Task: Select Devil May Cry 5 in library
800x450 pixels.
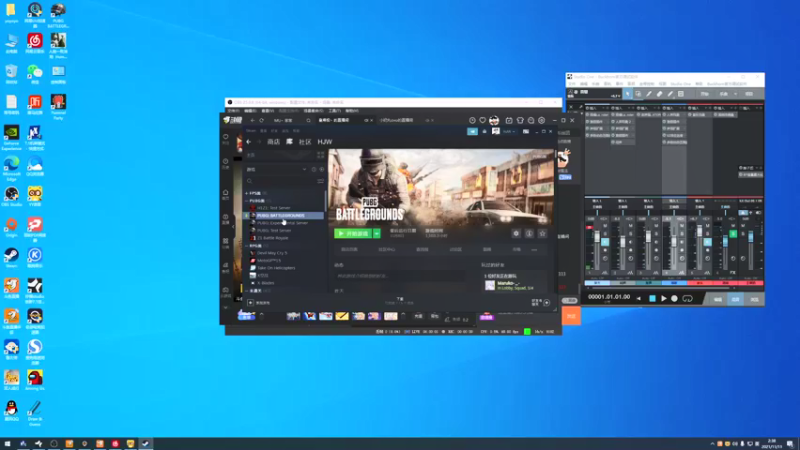Action: tap(272, 253)
